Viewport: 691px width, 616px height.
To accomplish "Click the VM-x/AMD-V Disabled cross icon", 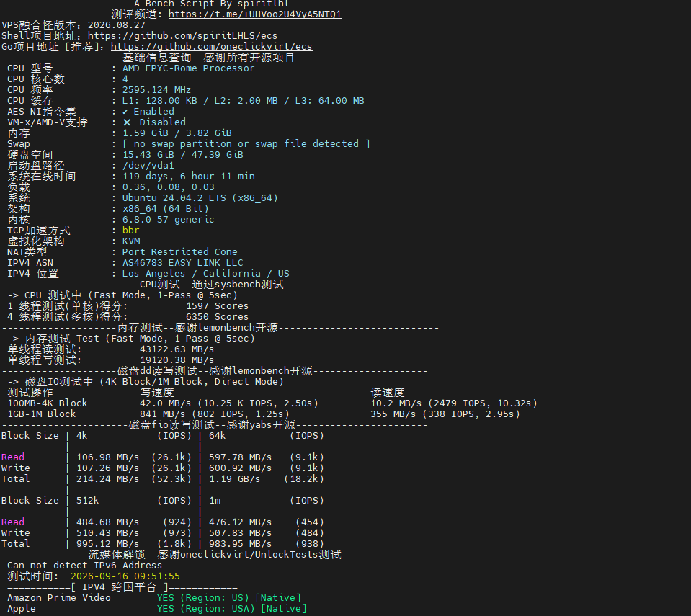I will tap(127, 122).
